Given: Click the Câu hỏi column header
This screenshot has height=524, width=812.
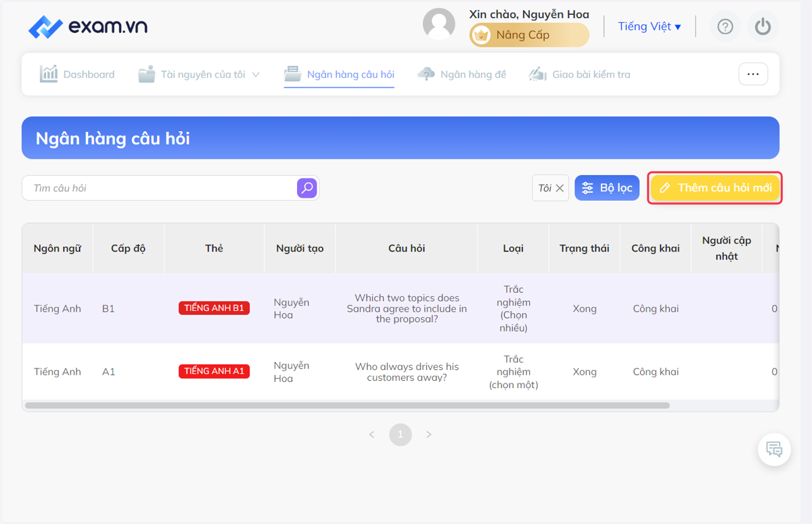Looking at the screenshot, I should [407, 248].
